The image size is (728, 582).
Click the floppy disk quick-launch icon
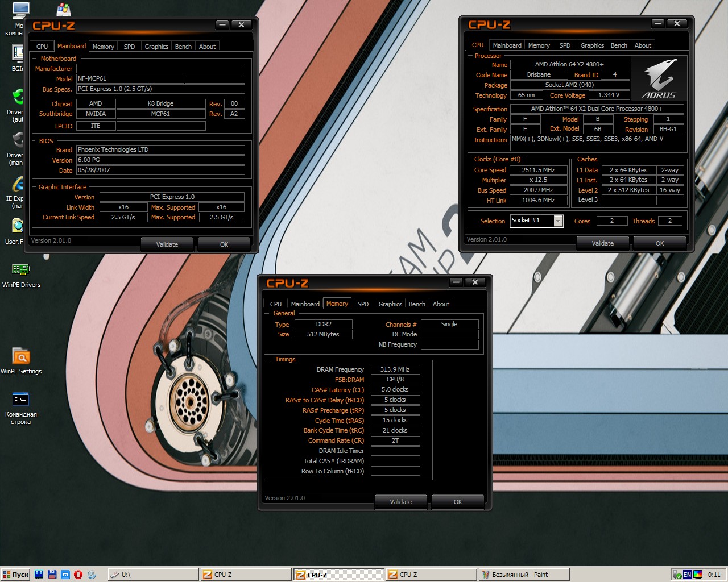(x=52, y=575)
